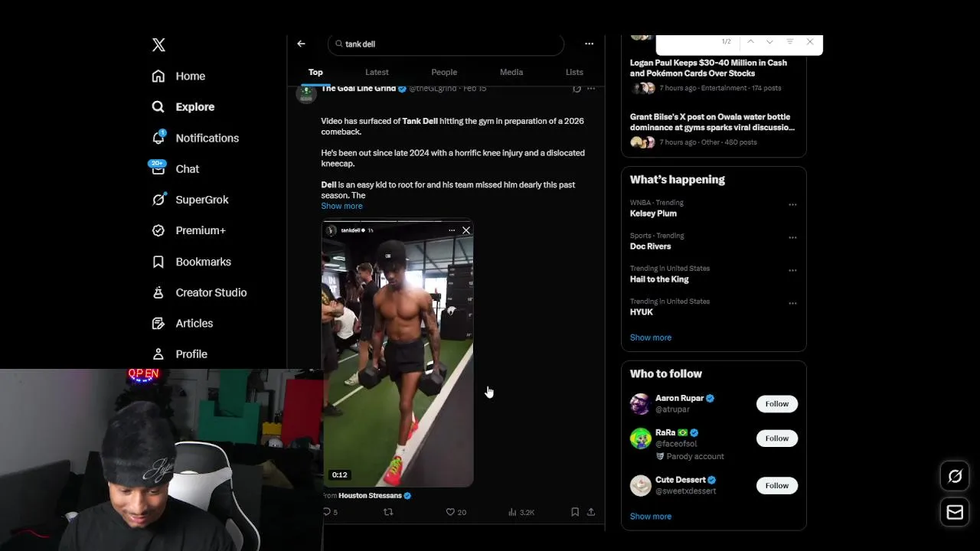The image size is (980, 551).
Task: Switch to the People tab
Action: [x=444, y=72]
